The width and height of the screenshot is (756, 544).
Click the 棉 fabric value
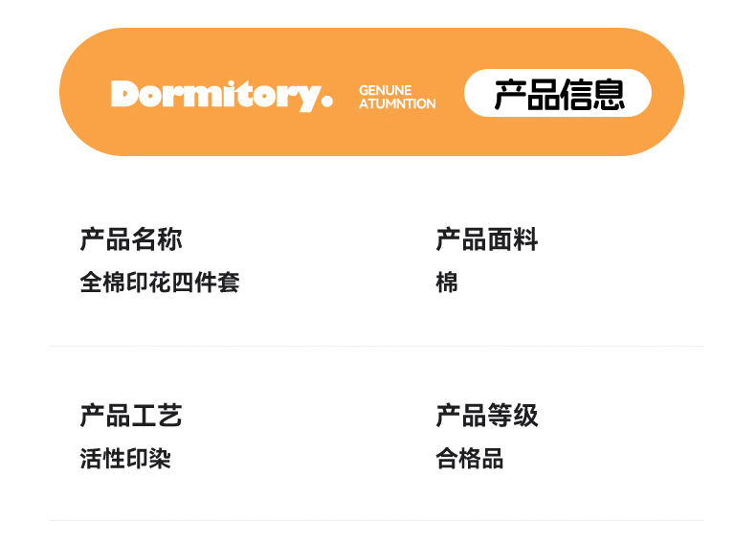(x=447, y=283)
